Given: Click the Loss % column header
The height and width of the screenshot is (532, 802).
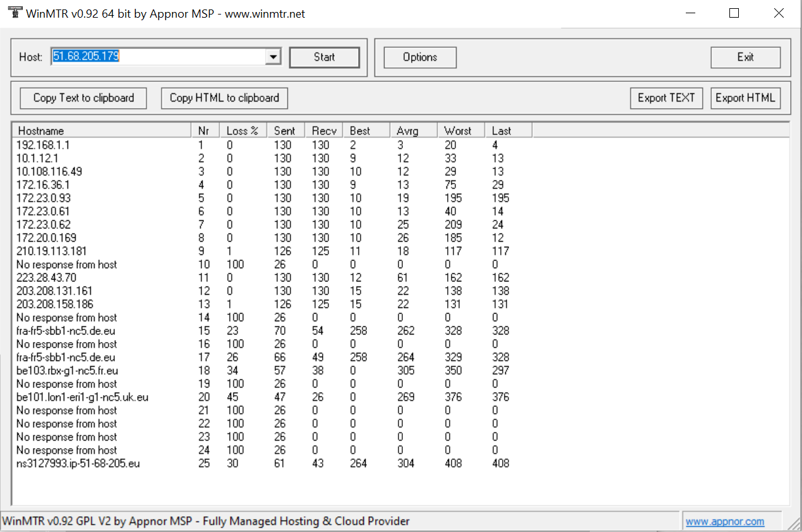Looking at the screenshot, I should point(243,131).
